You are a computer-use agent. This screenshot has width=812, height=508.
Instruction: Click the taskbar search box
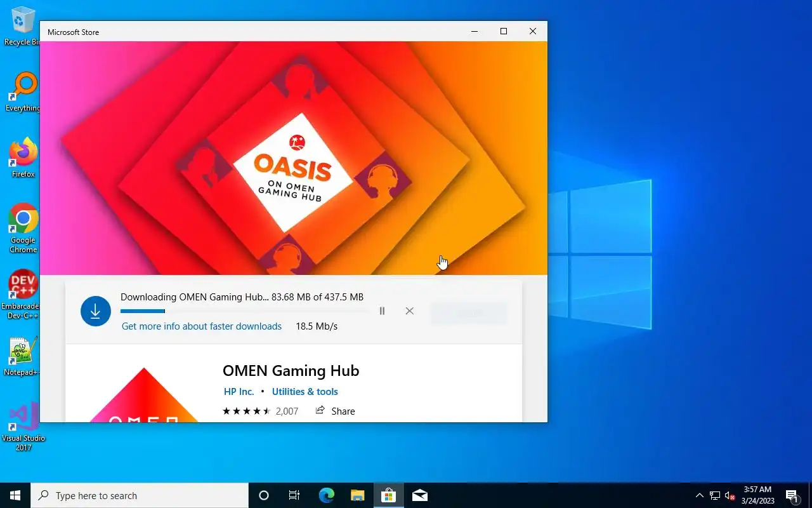[140, 495]
